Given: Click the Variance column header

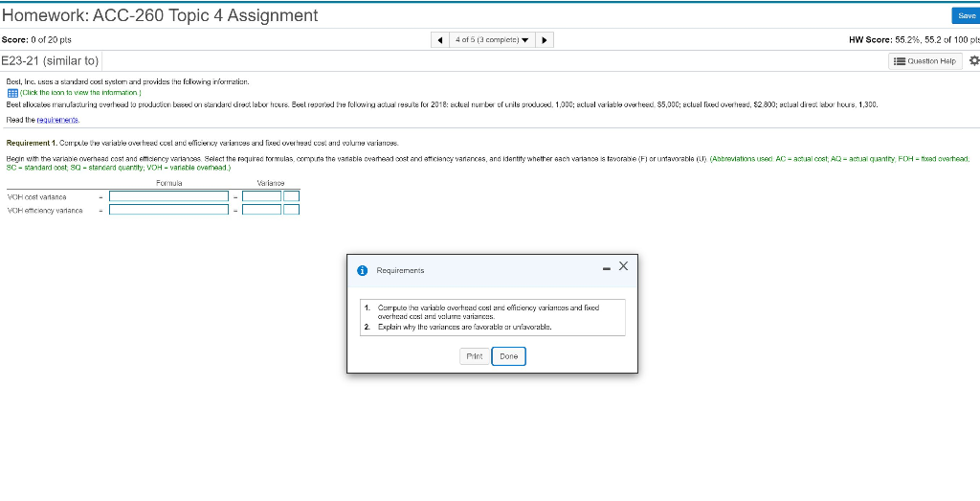Looking at the screenshot, I should 271,183.
